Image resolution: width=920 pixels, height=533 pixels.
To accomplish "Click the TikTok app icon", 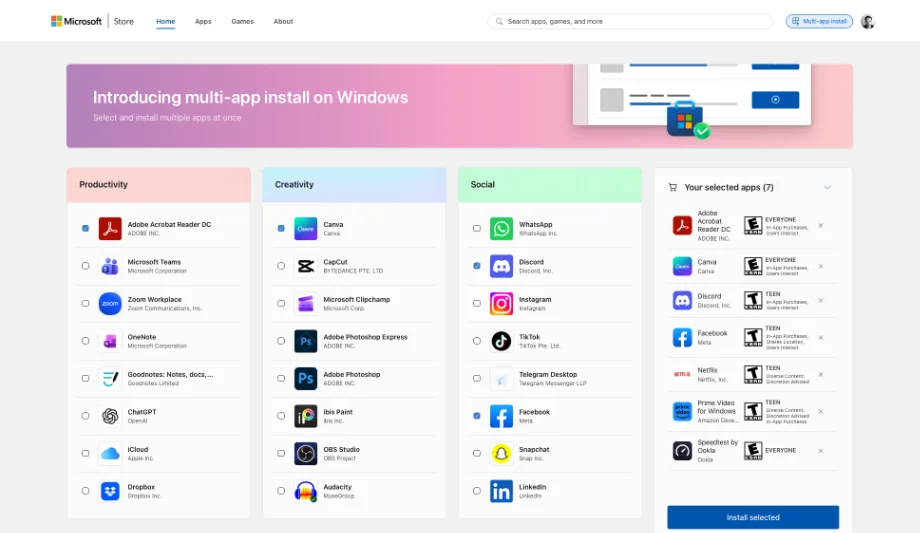I will click(501, 341).
